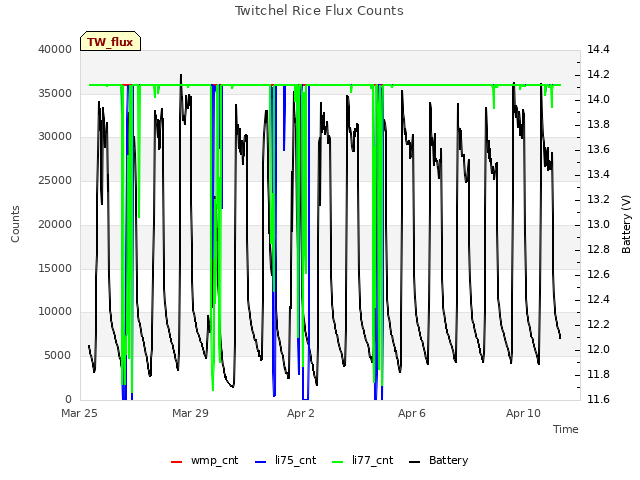Screen dimensions: 640x480
Task: Click the 13.0 Battery axis label
Action: click(x=598, y=224)
